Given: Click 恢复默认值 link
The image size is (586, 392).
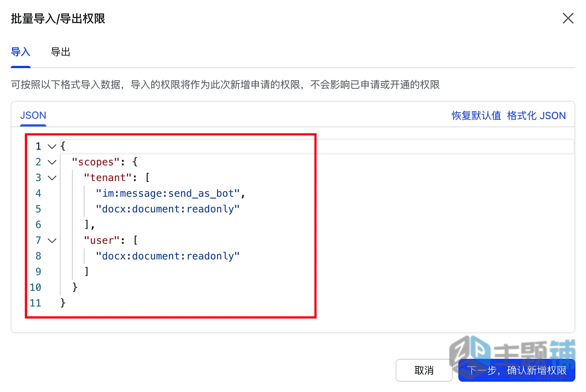Looking at the screenshot, I should click(476, 115).
